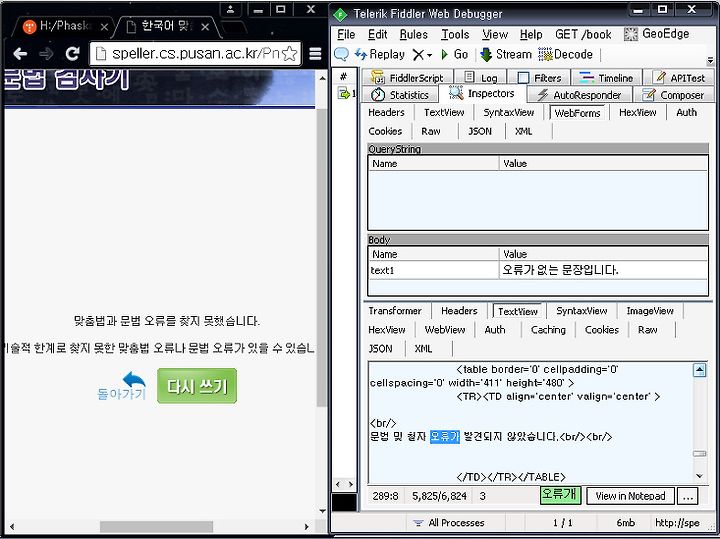Click the text1 value cell in Body
The image size is (720, 539).
pyautogui.click(x=603, y=270)
